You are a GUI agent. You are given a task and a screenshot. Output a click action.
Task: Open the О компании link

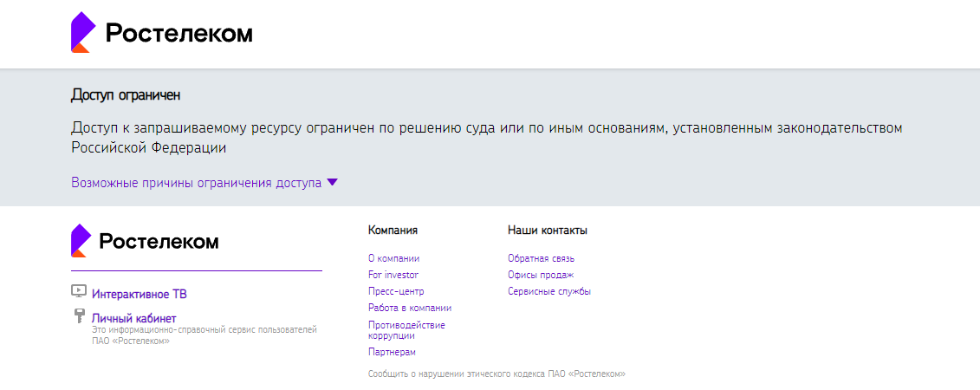[393, 258]
